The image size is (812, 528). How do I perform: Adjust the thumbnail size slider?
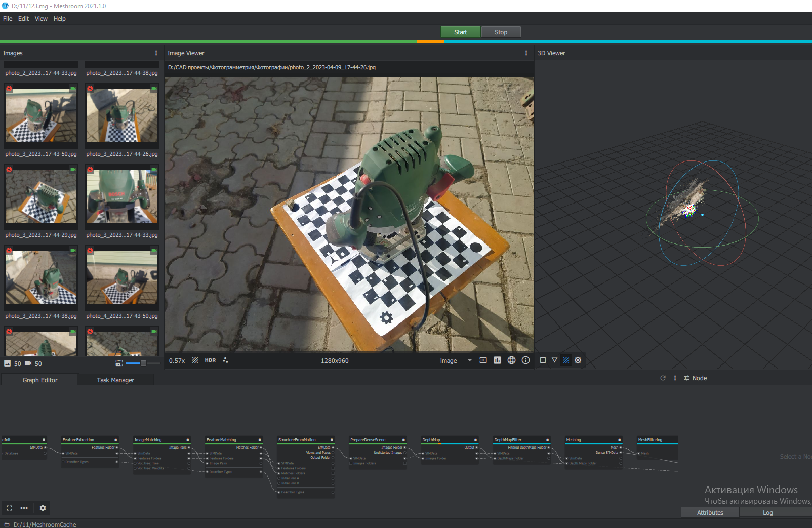click(x=143, y=363)
